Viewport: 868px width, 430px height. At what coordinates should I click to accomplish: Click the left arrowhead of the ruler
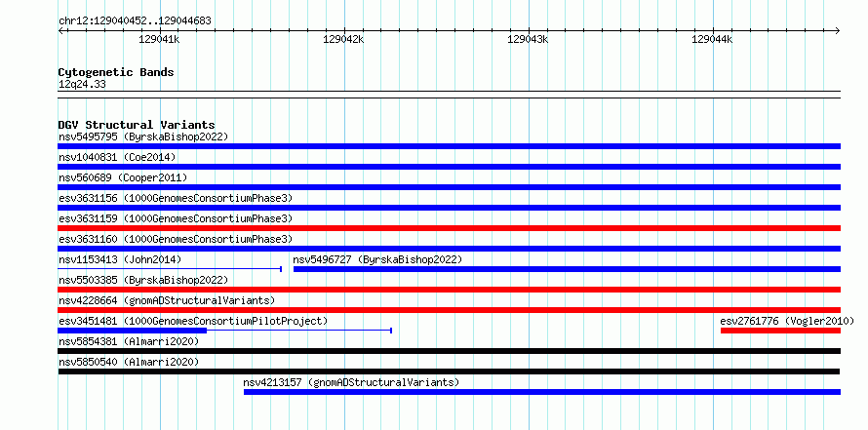click(60, 30)
